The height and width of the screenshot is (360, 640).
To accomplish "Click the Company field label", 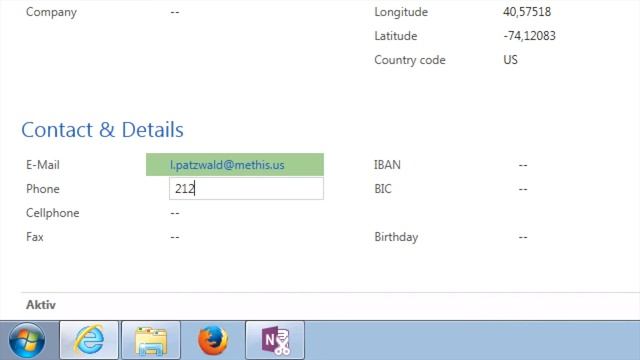I will 51,12.
